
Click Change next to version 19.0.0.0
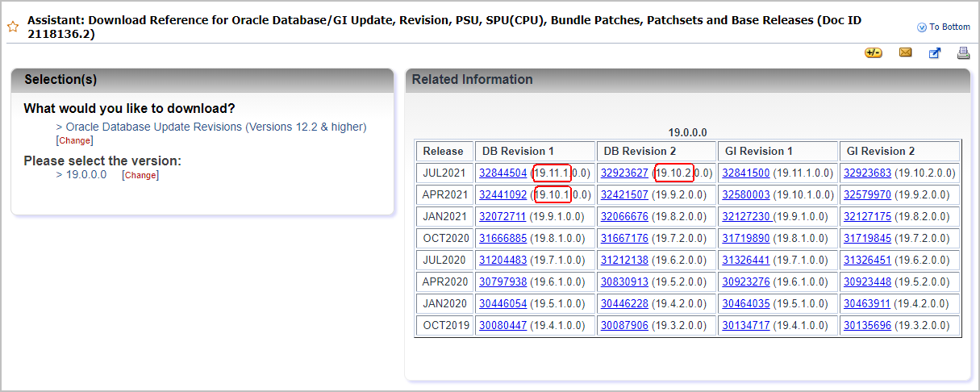coord(140,175)
